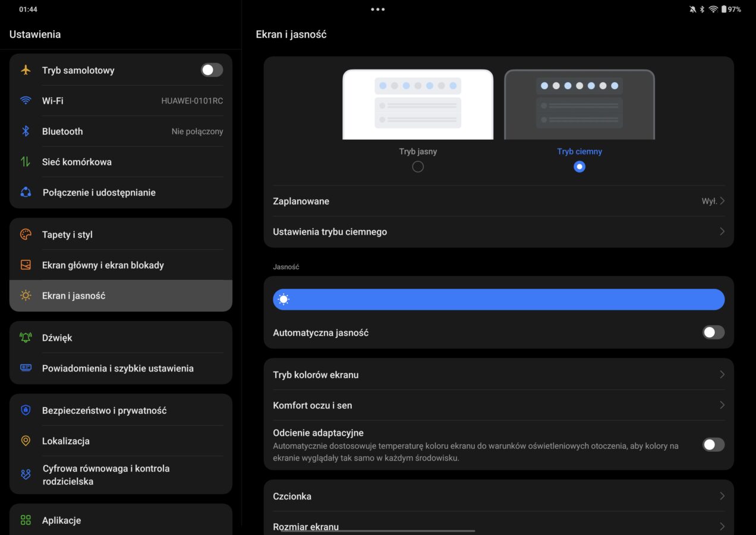This screenshot has height=535, width=756.
Task: Click the Tryb ciemny label text
Action: point(579,152)
